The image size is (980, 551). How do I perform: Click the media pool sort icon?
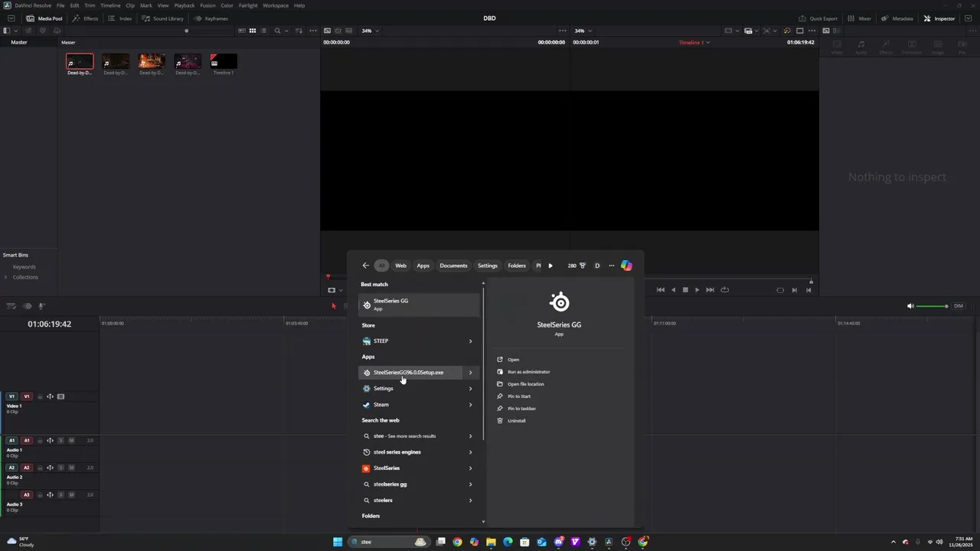pyautogui.click(x=299, y=31)
